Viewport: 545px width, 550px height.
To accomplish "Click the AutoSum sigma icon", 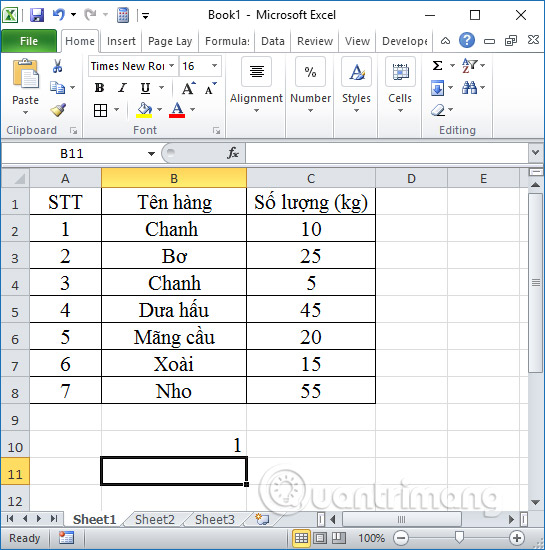I will click(437, 65).
